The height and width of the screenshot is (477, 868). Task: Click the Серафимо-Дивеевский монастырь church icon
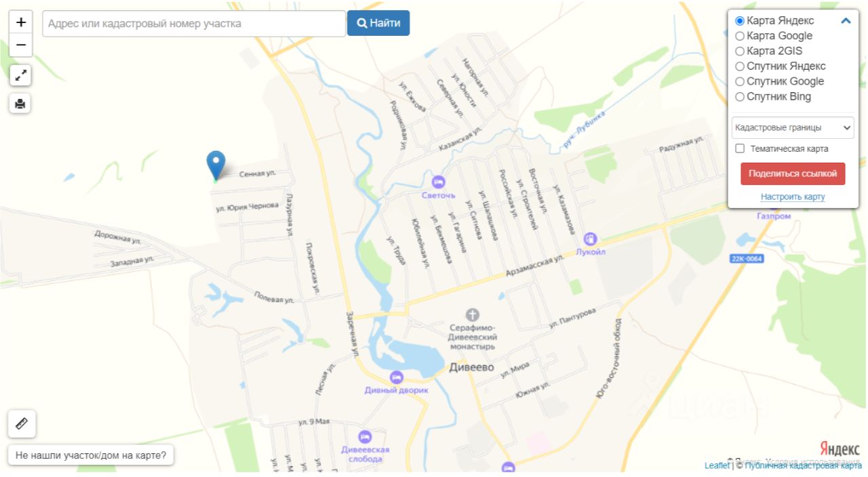(473, 314)
